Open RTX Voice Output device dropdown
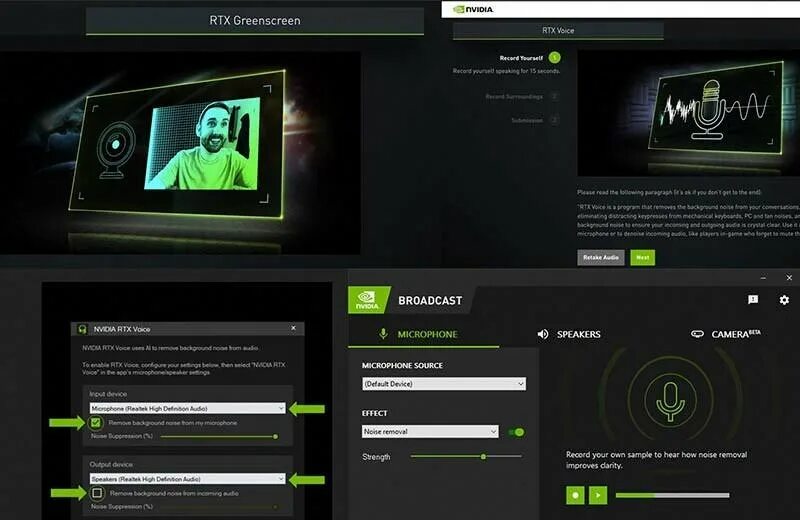800x520 pixels. 187,479
